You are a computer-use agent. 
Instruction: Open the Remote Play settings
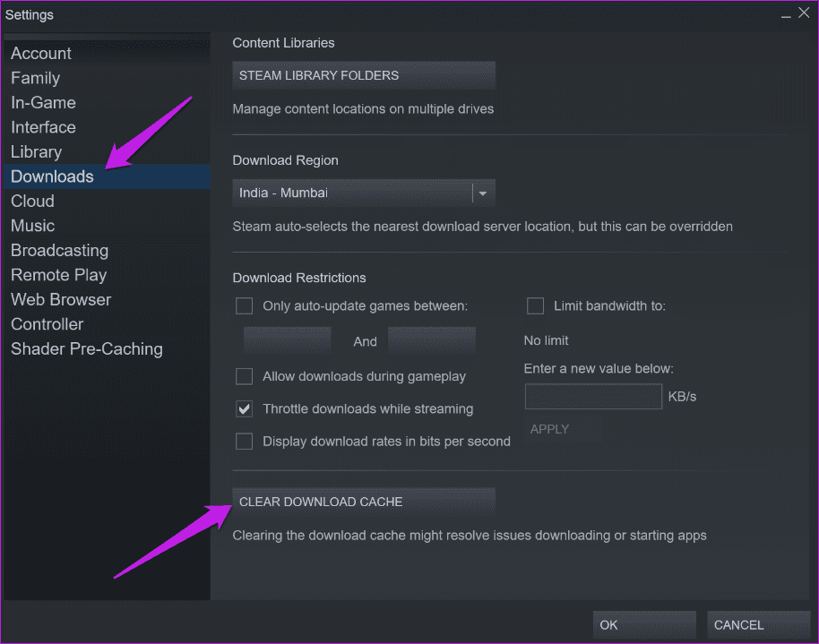(x=58, y=274)
